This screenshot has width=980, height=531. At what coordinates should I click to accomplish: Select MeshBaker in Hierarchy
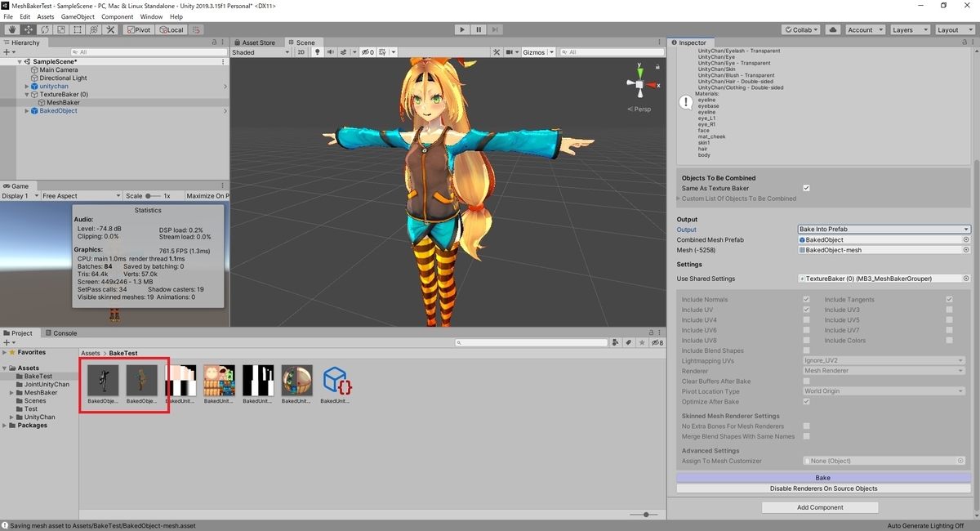point(63,103)
